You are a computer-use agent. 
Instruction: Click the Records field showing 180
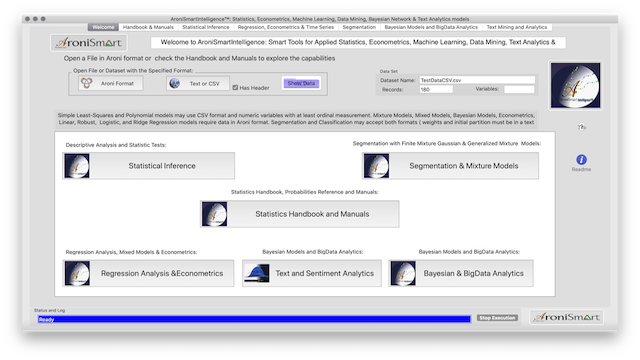click(x=436, y=89)
